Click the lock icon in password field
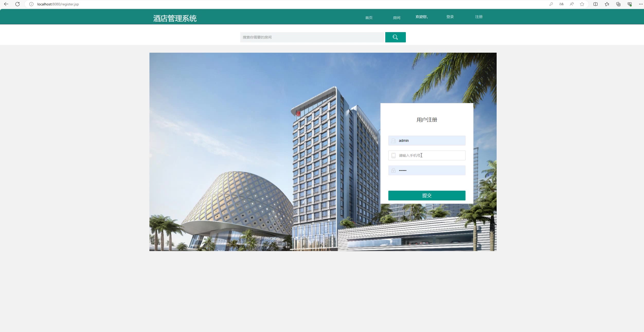 tap(393, 170)
